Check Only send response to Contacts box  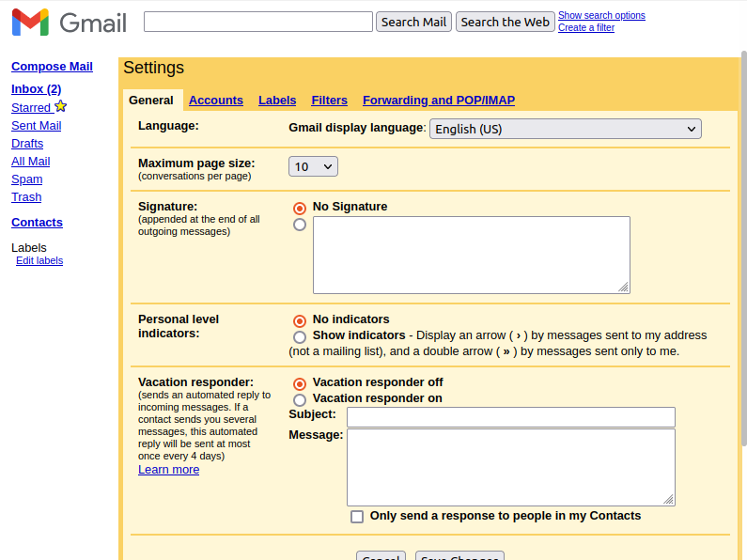pos(357,517)
